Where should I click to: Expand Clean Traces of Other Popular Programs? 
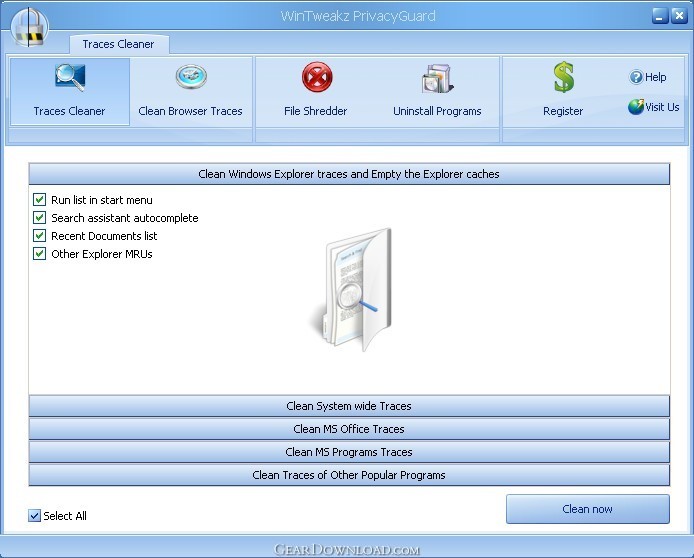click(x=349, y=475)
